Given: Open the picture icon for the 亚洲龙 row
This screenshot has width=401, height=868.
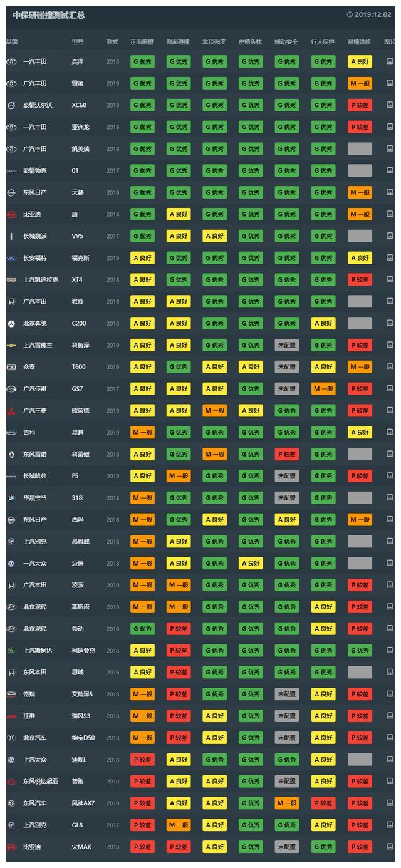Looking at the screenshot, I should pos(390,127).
